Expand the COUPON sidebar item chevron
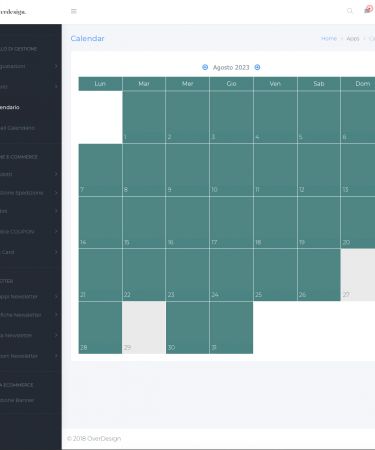Screen dimensions: 375x450 [x=56, y=231]
